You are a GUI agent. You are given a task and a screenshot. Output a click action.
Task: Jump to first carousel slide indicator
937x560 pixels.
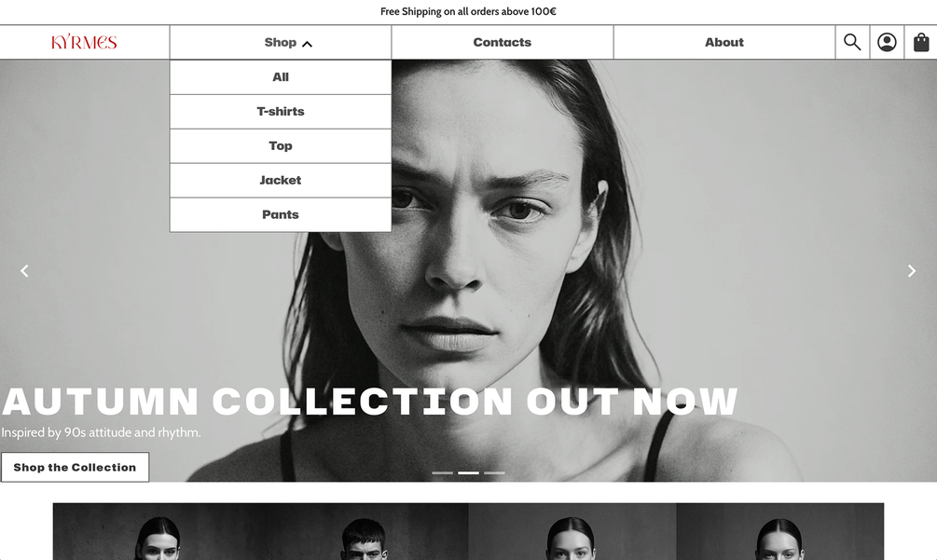[442, 472]
